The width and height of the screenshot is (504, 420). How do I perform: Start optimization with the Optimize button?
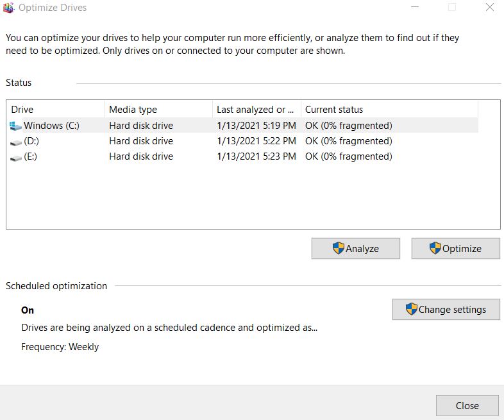click(x=455, y=248)
